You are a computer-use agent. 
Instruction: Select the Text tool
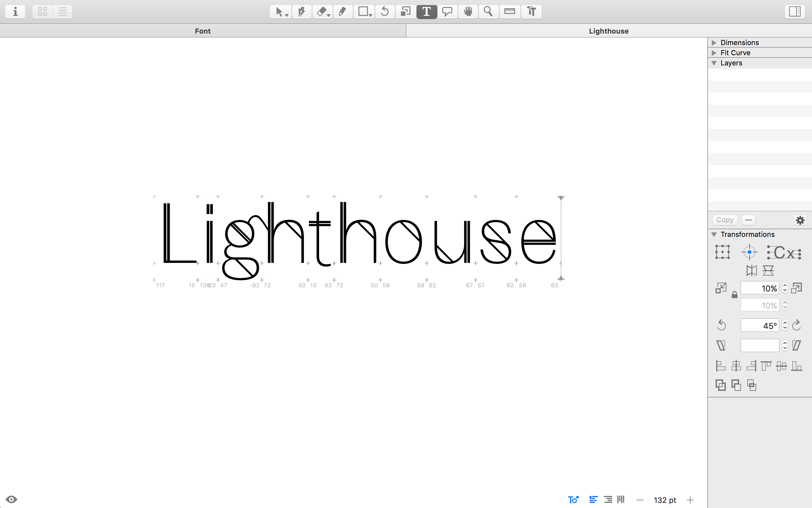427,12
